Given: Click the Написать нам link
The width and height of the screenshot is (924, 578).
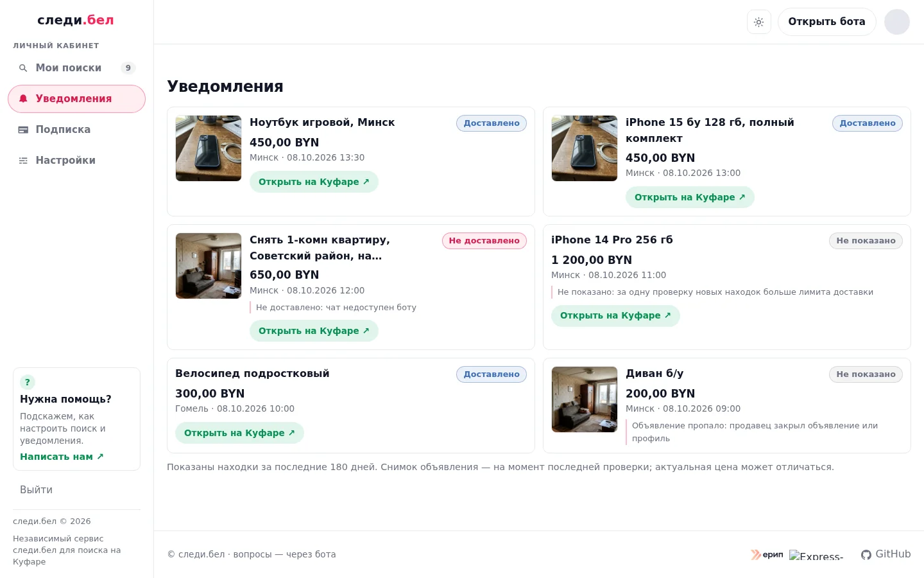Looking at the screenshot, I should [62, 457].
